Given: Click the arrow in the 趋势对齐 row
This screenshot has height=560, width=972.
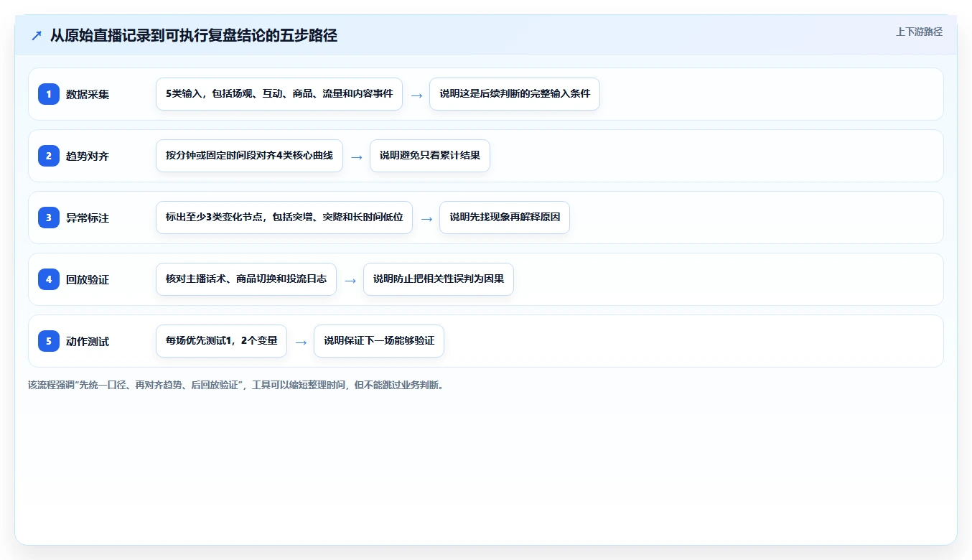Looking at the screenshot, I should pos(357,157).
